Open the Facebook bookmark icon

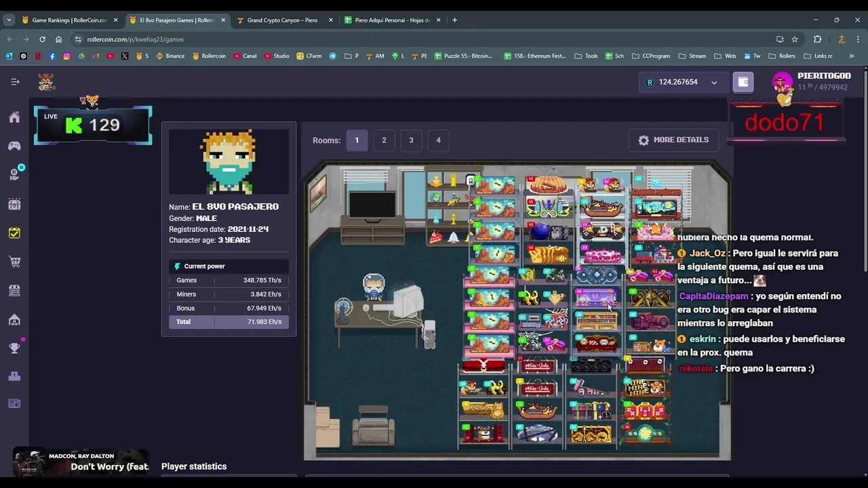pyautogui.click(x=52, y=56)
